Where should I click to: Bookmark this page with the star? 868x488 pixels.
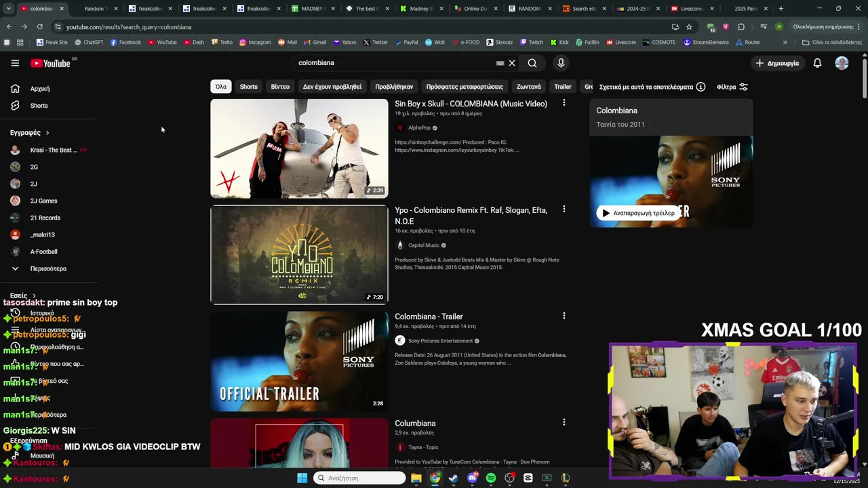[689, 26]
